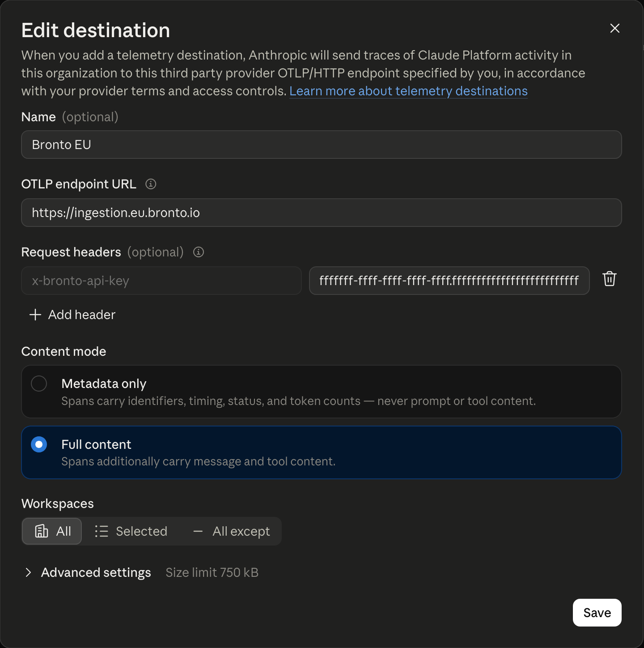644x648 pixels.
Task: Switch Workspaces to Selected
Action: pos(131,531)
